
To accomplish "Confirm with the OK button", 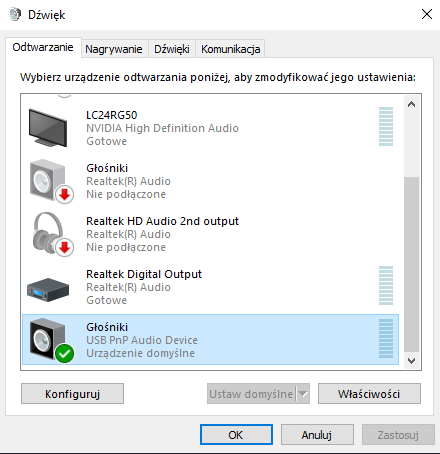I will (x=236, y=435).
